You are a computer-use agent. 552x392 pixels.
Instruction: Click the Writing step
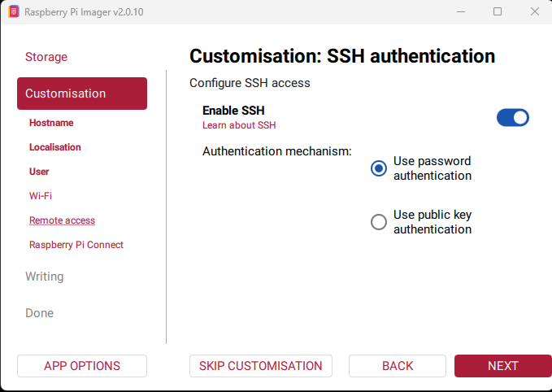pos(45,277)
